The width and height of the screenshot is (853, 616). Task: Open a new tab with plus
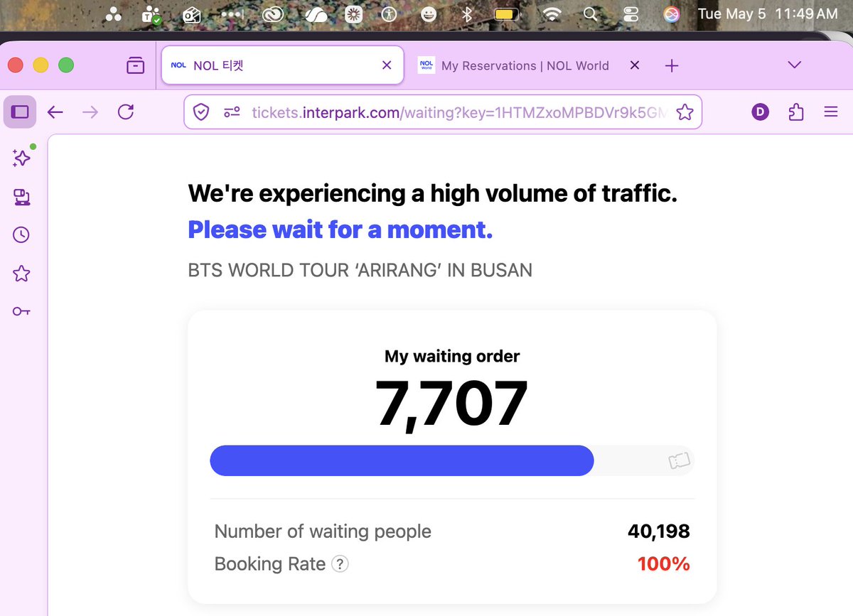tap(672, 65)
